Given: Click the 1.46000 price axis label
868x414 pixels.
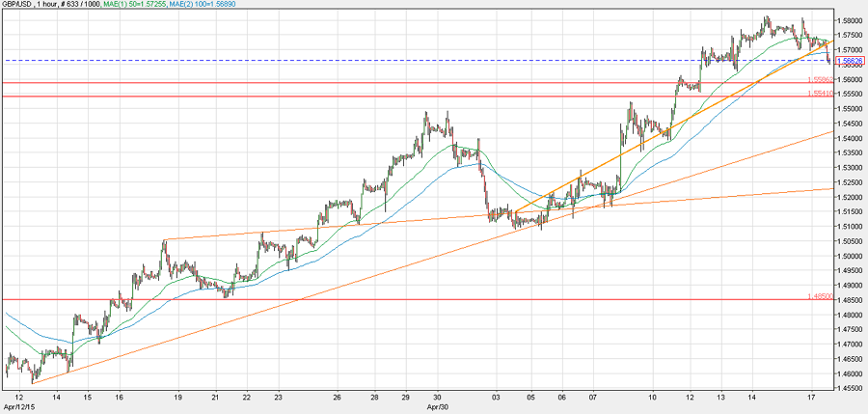Looking at the screenshot, I should [851, 373].
